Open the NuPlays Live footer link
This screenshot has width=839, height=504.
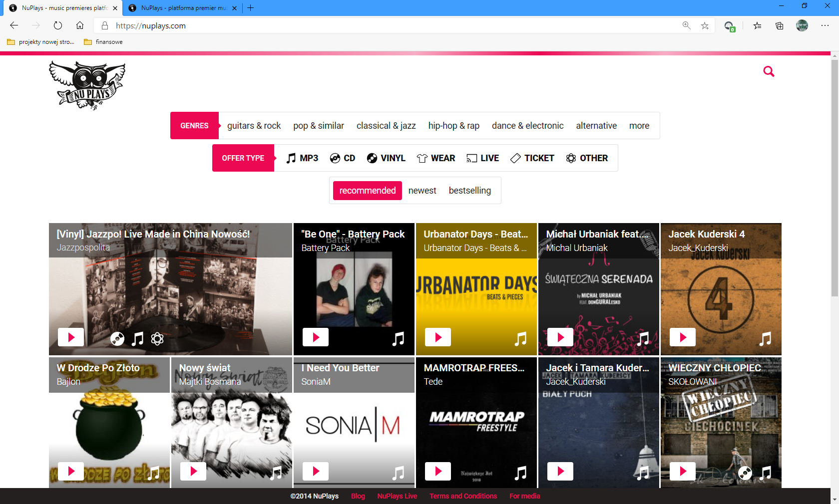tap(397, 496)
